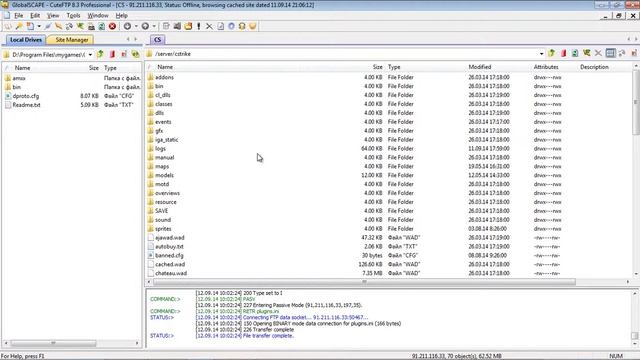Click the Properties page toolbar icon
Image resolution: width=640 pixels, height=360 pixels.
pyautogui.click(x=220, y=26)
